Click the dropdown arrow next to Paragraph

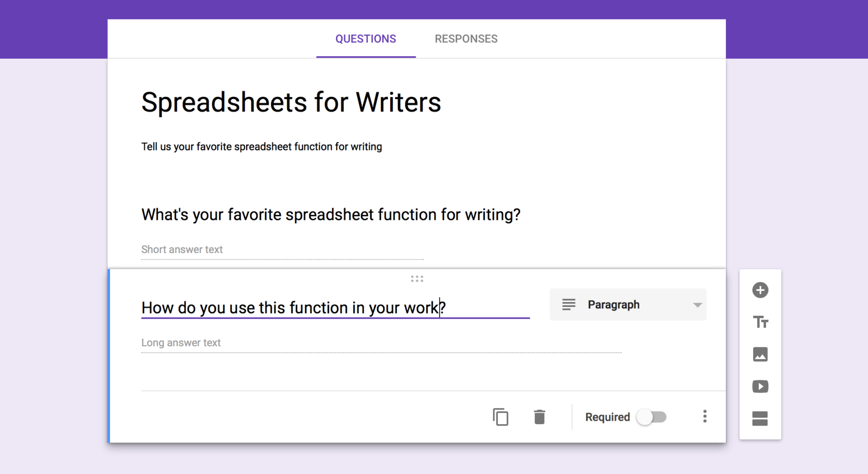(x=697, y=304)
